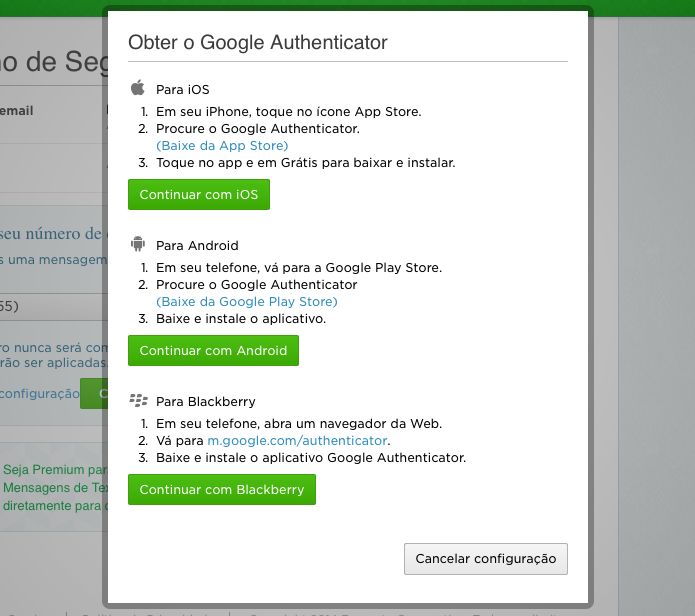Choose Continuar com Blackberry
The image size is (695, 616).
tap(222, 489)
